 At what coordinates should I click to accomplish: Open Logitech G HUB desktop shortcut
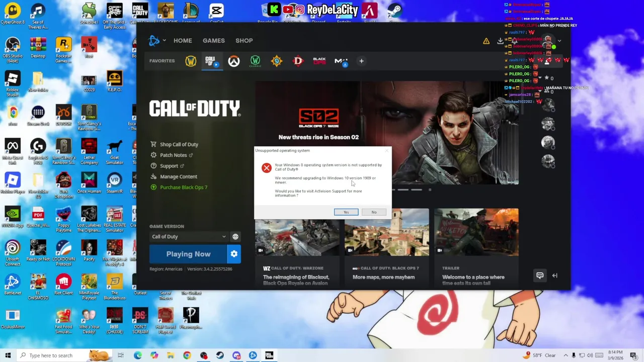(x=38, y=152)
